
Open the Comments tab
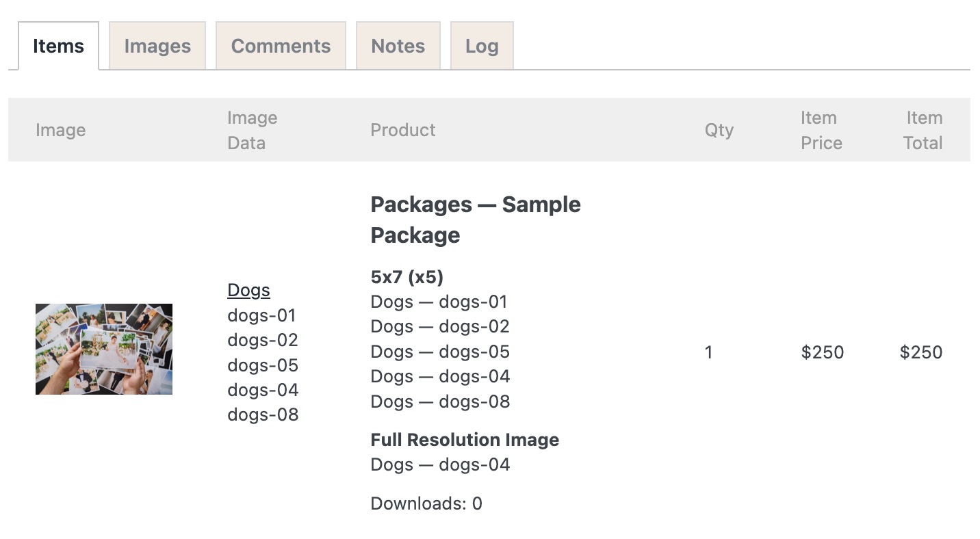click(281, 45)
